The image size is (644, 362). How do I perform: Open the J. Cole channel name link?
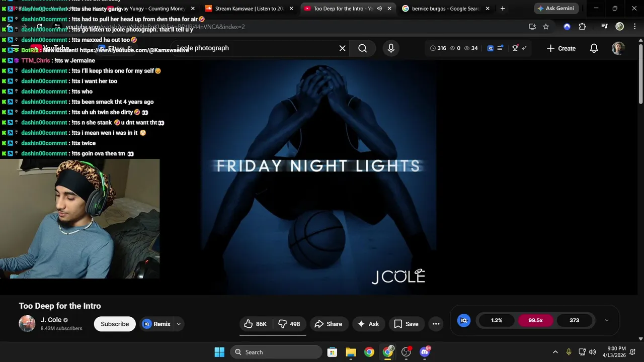click(x=51, y=320)
